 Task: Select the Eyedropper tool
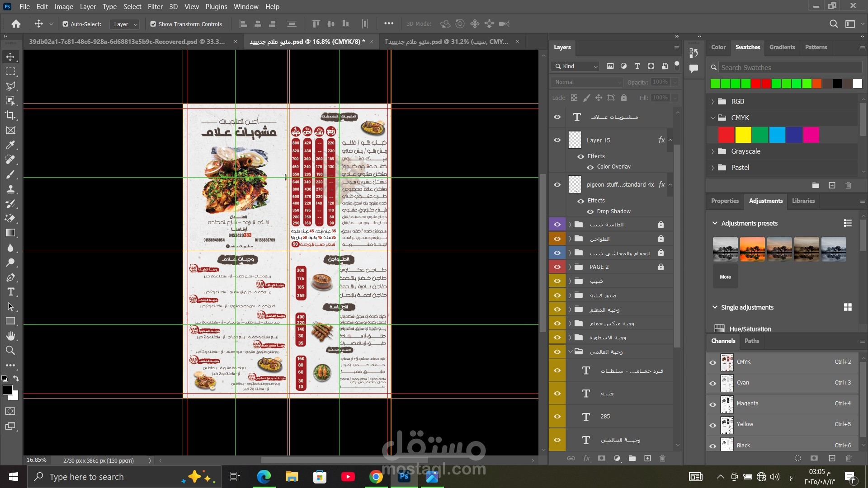[x=10, y=145]
